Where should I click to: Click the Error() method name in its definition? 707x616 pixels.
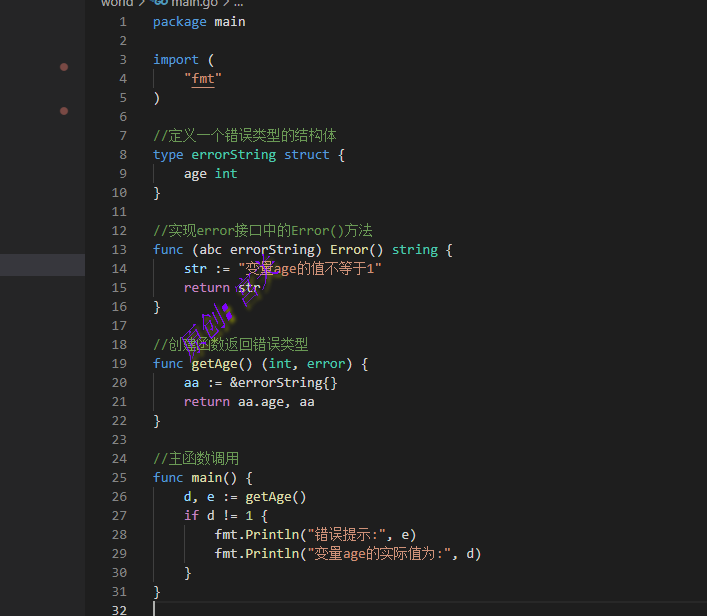[349, 249]
